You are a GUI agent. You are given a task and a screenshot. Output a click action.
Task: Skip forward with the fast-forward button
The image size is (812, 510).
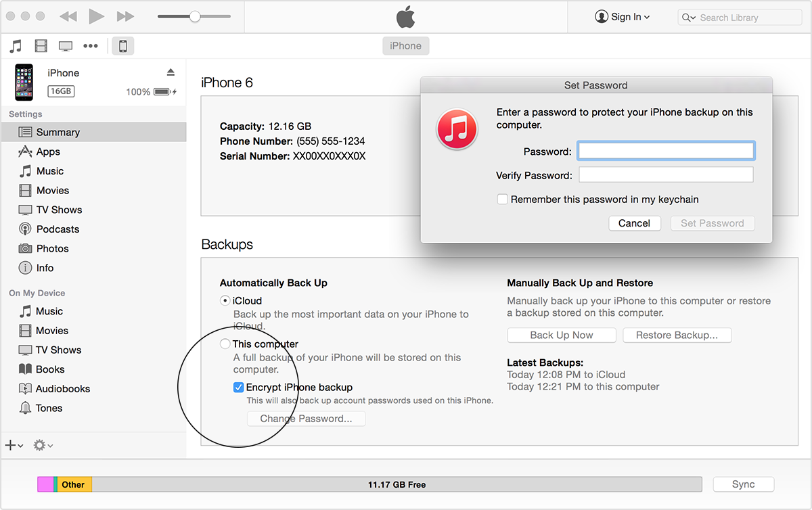point(125,16)
